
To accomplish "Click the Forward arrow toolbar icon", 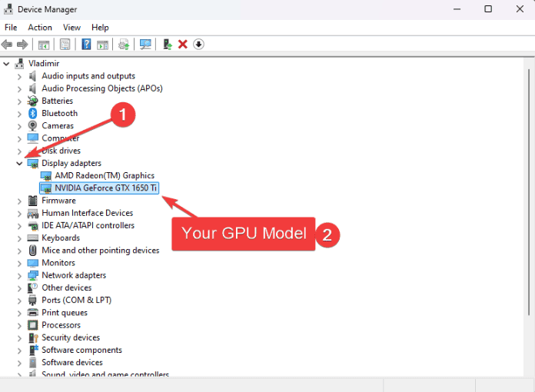I will coord(22,45).
